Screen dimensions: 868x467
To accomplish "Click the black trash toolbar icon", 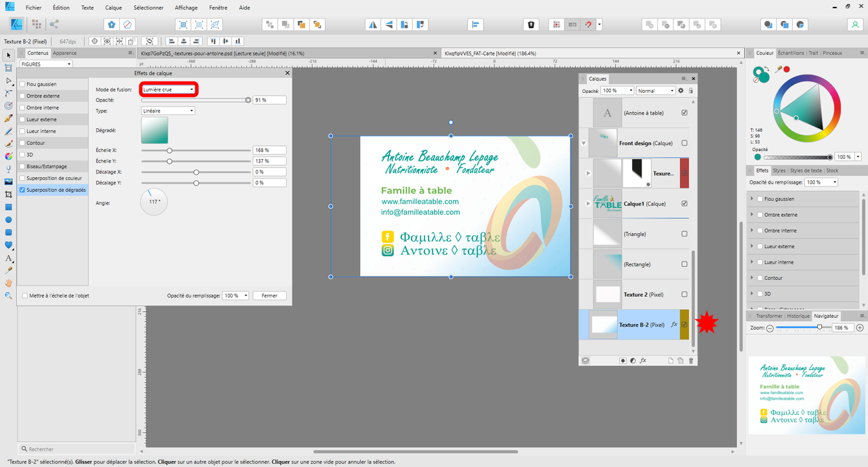I will pos(531,24).
